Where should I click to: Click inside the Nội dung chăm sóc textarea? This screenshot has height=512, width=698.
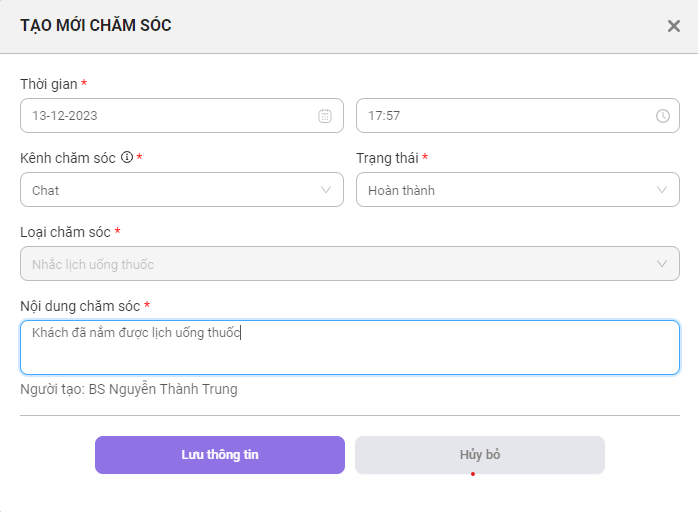(350, 347)
